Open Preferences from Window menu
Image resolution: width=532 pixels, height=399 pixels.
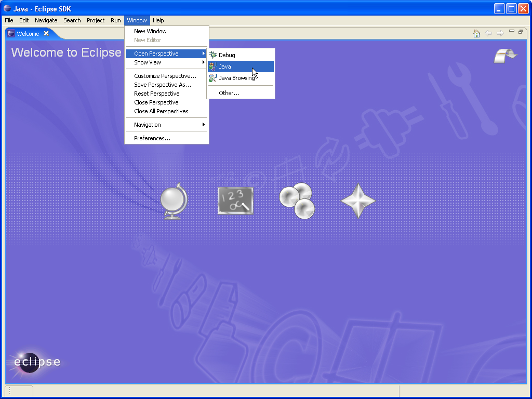pyautogui.click(x=152, y=138)
